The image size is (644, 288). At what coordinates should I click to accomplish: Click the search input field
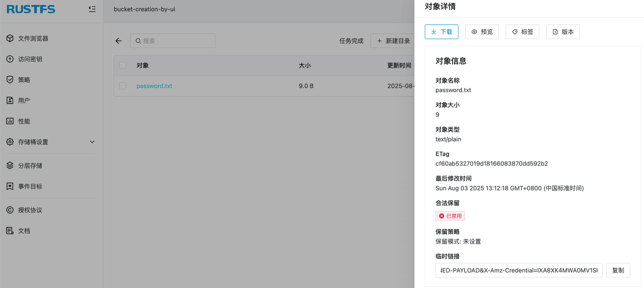(x=173, y=40)
